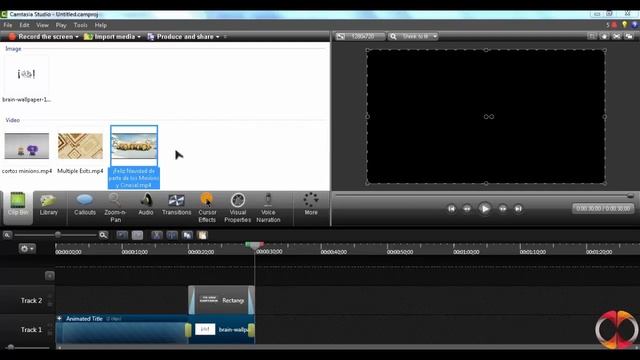Click the Undo icon on timeline toolbar
This screenshot has height=360, width=640.
[x=122, y=235]
